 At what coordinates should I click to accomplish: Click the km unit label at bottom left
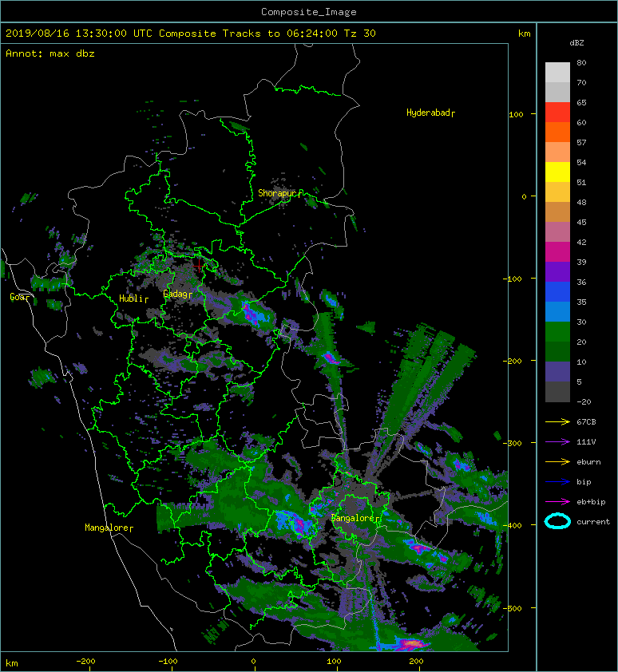coord(12,663)
